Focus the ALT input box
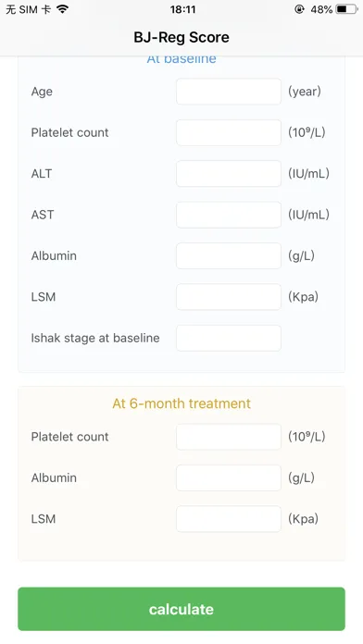 coord(229,174)
